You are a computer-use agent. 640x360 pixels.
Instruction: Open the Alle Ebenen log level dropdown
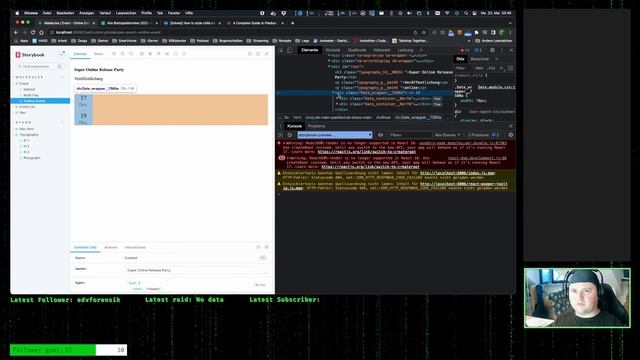(447, 135)
